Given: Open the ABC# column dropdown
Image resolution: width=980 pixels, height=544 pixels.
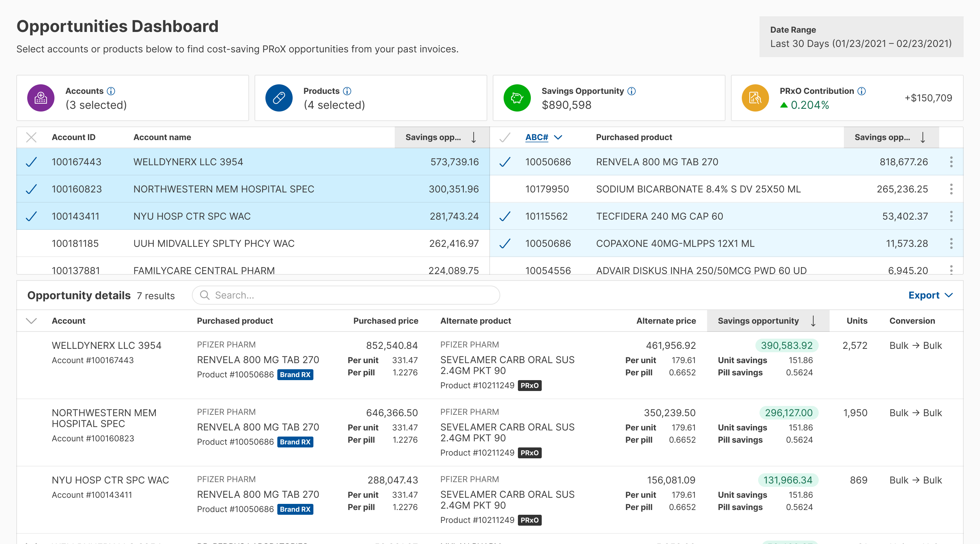Looking at the screenshot, I should pyautogui.click(x=558, y=137).
